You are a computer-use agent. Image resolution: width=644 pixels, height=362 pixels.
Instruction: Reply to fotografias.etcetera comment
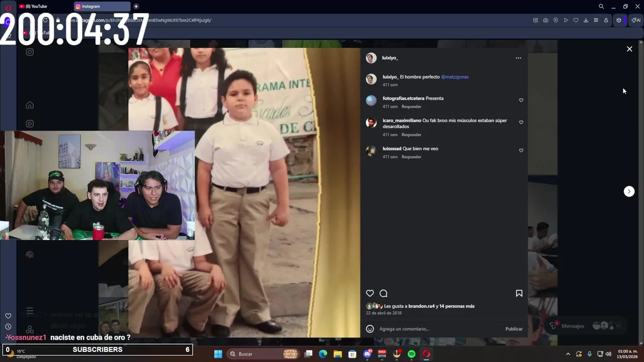pyautogui.click(x=411, y=107)
